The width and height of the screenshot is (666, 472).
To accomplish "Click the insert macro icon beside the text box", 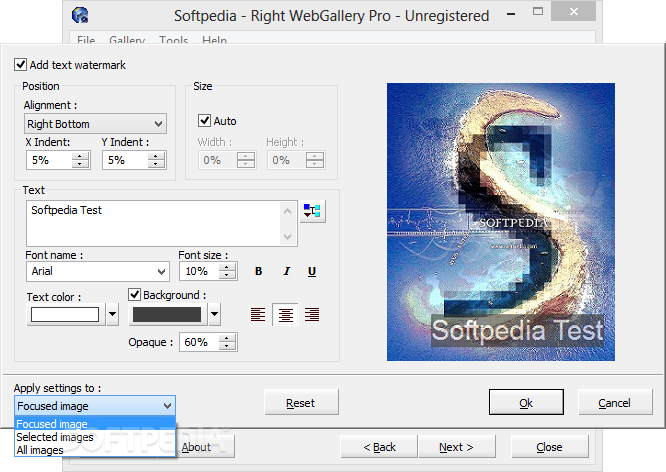I will [x=312, y=211].
